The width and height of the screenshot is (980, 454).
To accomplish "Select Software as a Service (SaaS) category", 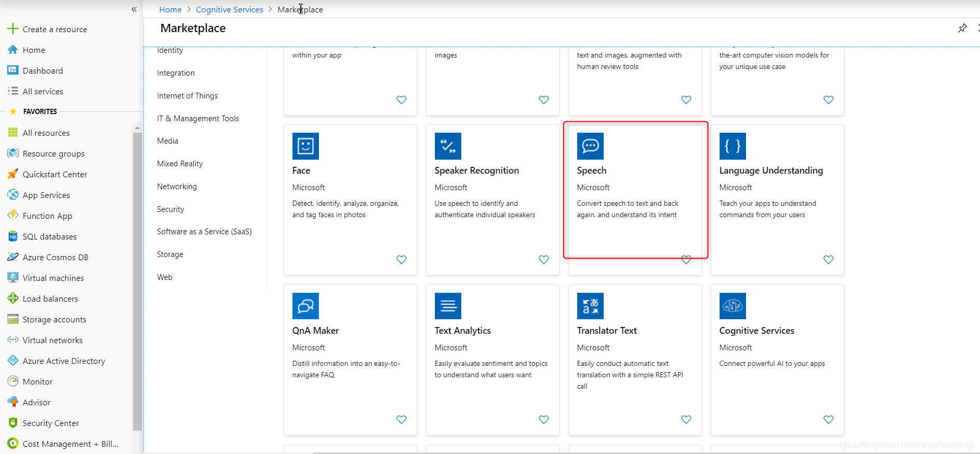I will 204,232.
